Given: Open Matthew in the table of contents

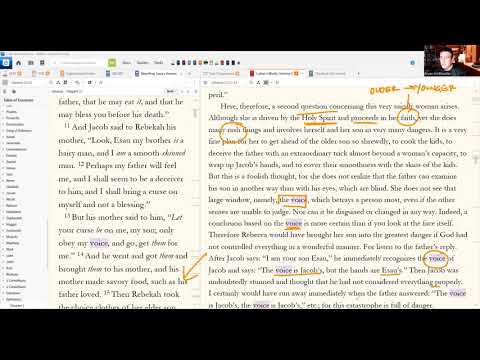Looking at the screenshot, I should 13,243.
